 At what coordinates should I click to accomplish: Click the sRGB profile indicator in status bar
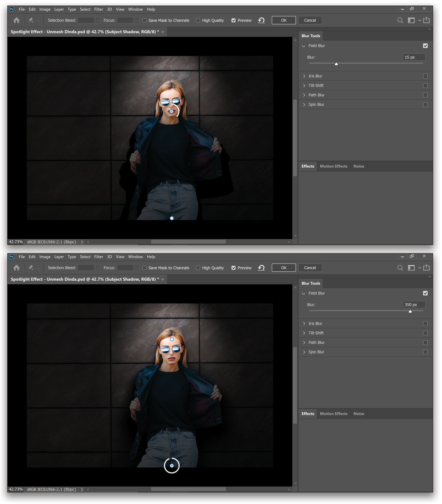coord(51,242)
